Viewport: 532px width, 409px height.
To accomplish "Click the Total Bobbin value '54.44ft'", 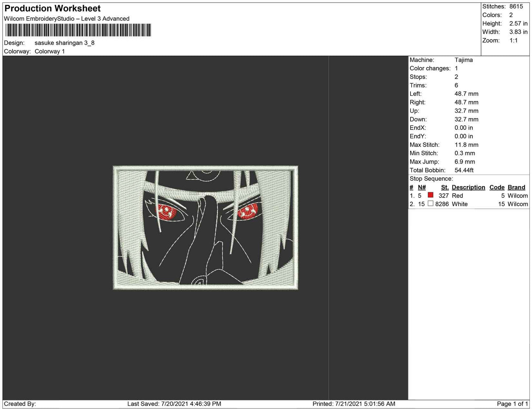I will [x=464, y=170].
